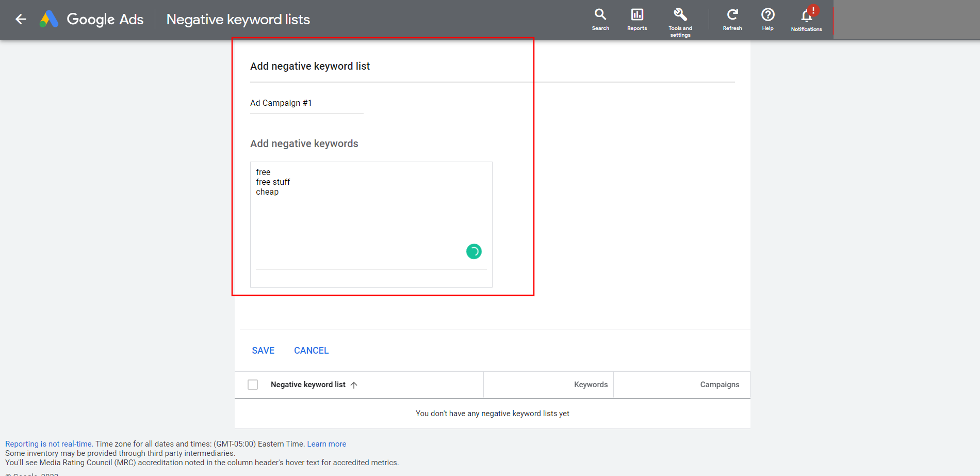Save the negative keyword list

tap(263, 351)
